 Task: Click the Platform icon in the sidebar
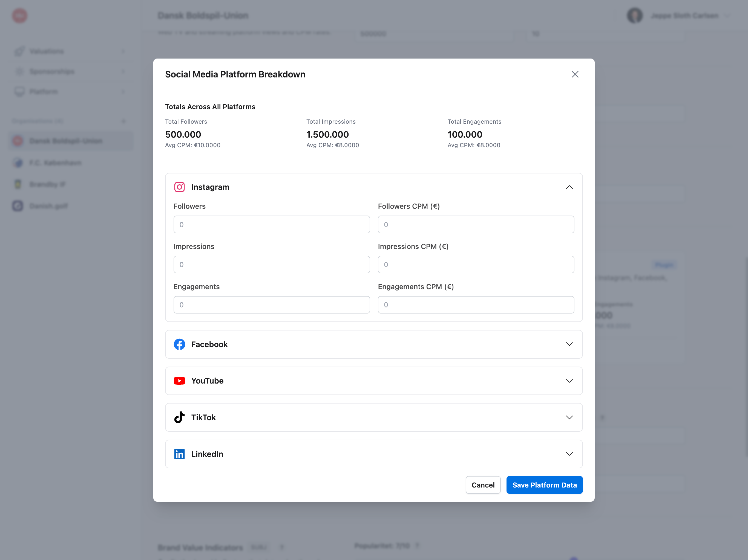tap(19, 91)
